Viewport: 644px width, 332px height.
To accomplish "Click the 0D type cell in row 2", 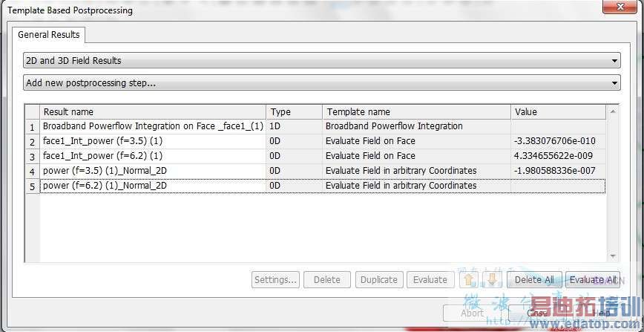I will coord(295,141).
